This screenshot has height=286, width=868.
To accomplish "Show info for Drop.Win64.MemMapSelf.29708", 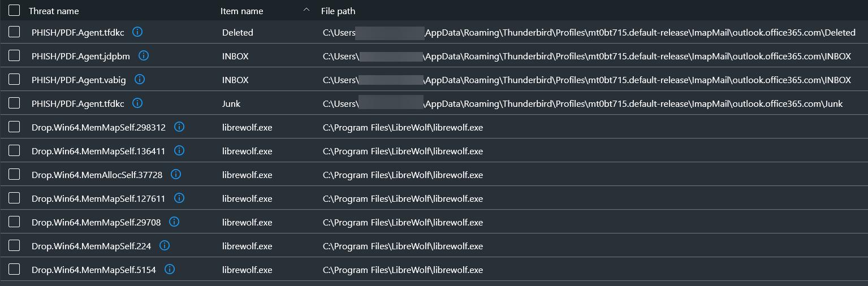I will click(174, 222).
